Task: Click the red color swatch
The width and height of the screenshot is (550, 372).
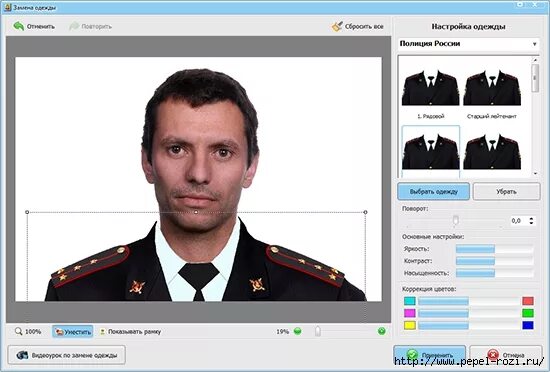Action: (528, 301)
